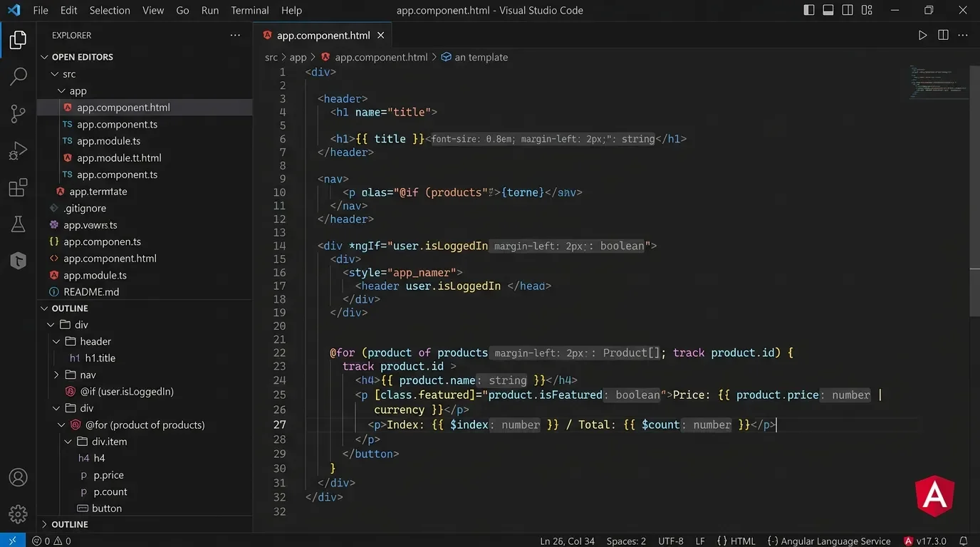Open app.module.tt.html in Explorer
This screenshot has width=980, height=547.
[119, 157]
